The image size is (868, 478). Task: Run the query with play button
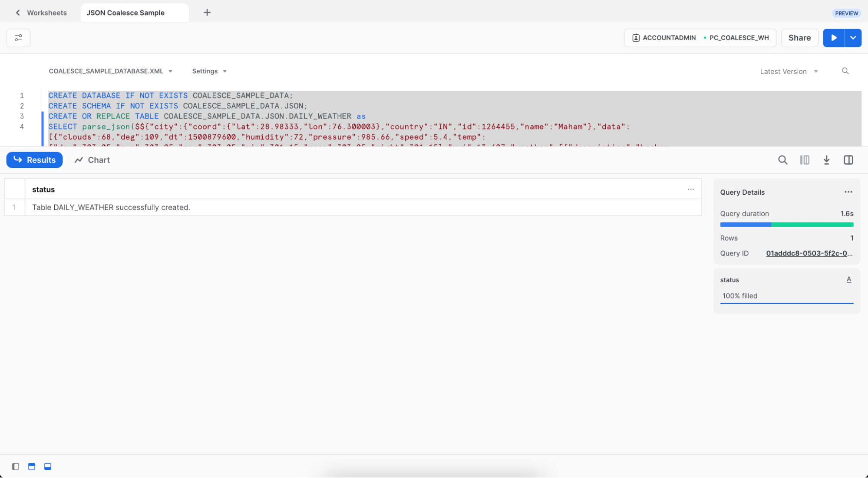[x=833, y=38]
